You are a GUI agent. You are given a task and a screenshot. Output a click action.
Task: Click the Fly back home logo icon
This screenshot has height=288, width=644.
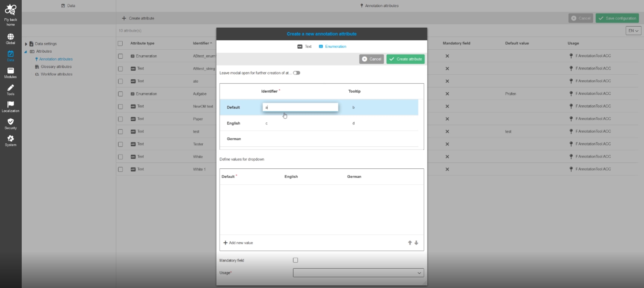pos(10,10)
